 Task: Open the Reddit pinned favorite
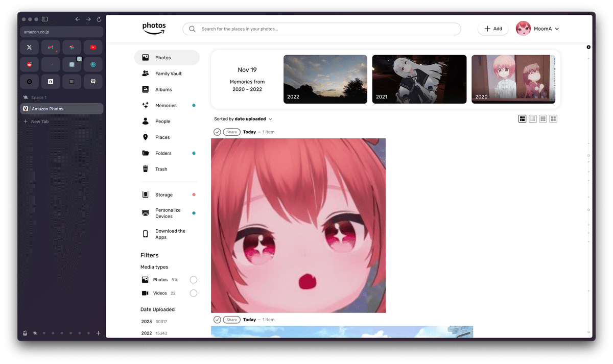[x=29, y=64]
